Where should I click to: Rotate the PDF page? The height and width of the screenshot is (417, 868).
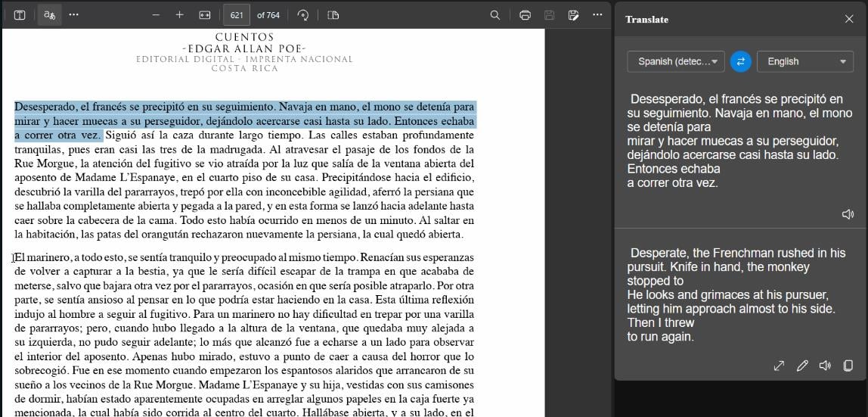(x=302, y=15)
